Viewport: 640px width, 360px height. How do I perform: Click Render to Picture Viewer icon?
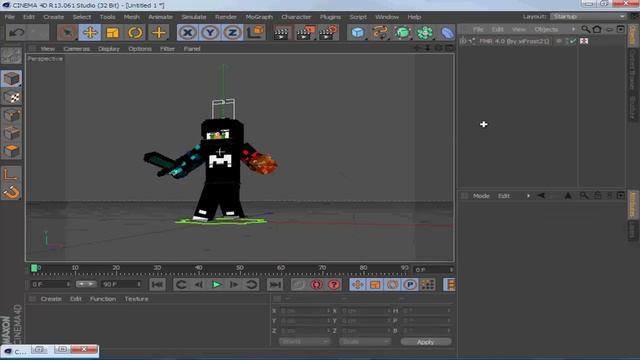[x=305, y=32]
